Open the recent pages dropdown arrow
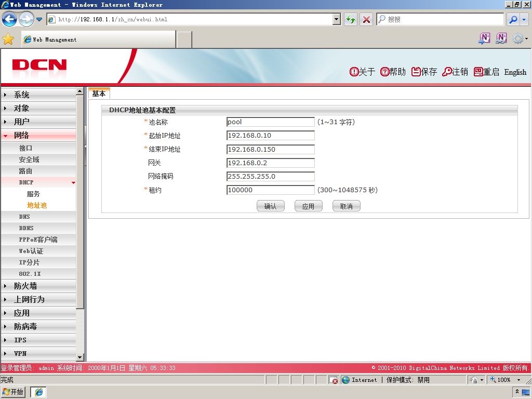This screenshot has width=532, height=399. (x=39, y=19)
